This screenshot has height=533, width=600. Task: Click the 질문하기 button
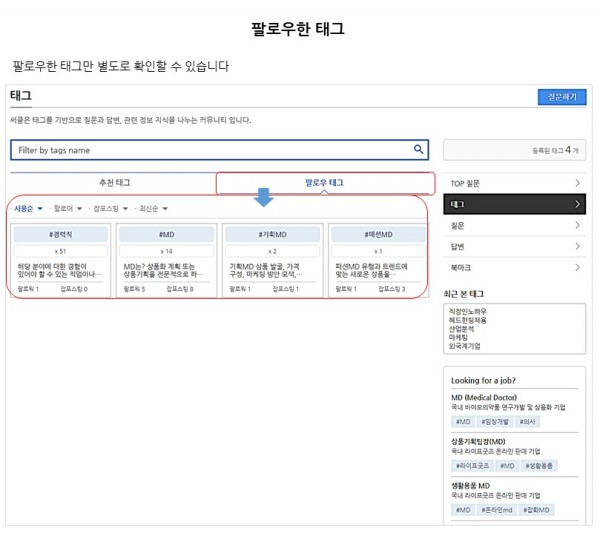[x=562, y=97]
